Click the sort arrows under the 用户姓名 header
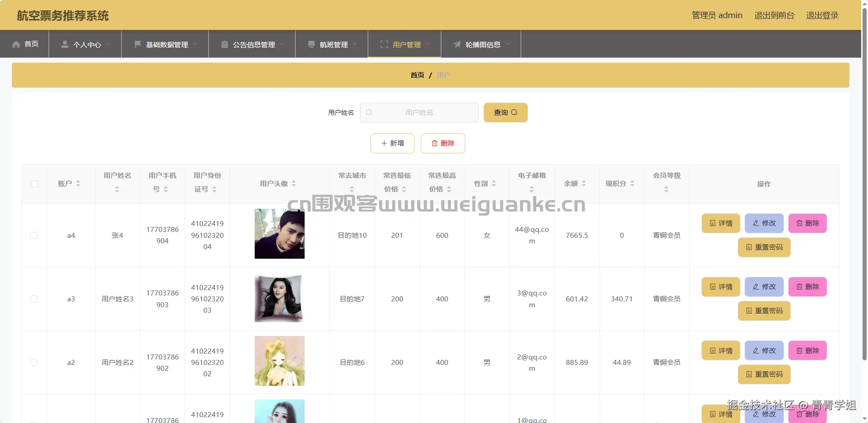 click(x=117, y=189)
